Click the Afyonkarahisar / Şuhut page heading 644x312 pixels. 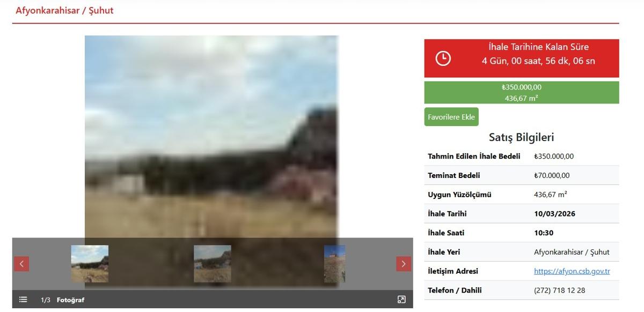64,11
